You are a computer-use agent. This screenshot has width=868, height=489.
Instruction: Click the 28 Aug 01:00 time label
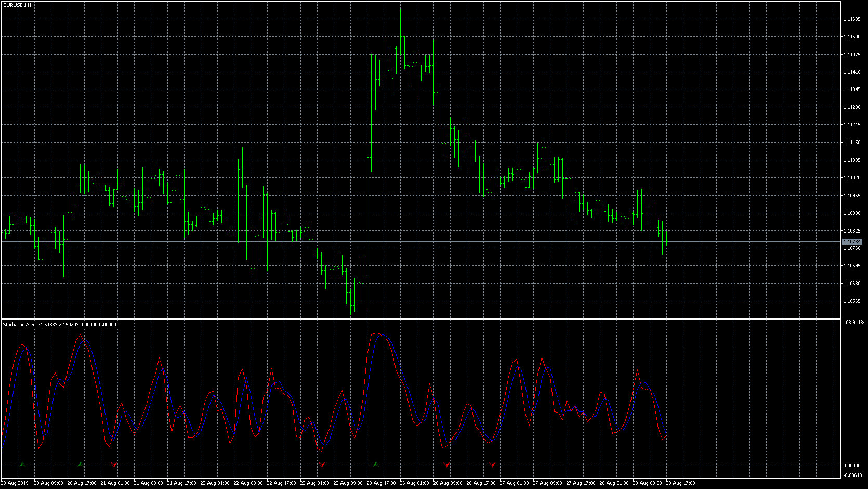point(614,483)
